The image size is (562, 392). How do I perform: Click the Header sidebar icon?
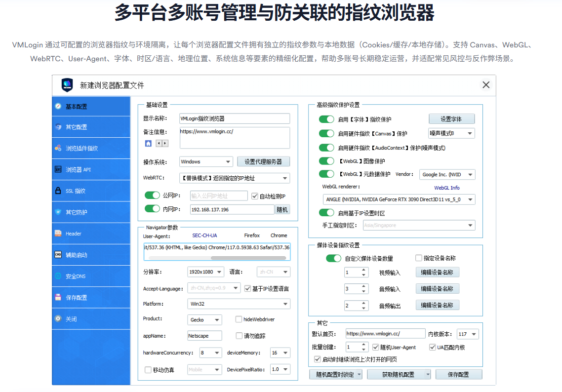point(58,233)
